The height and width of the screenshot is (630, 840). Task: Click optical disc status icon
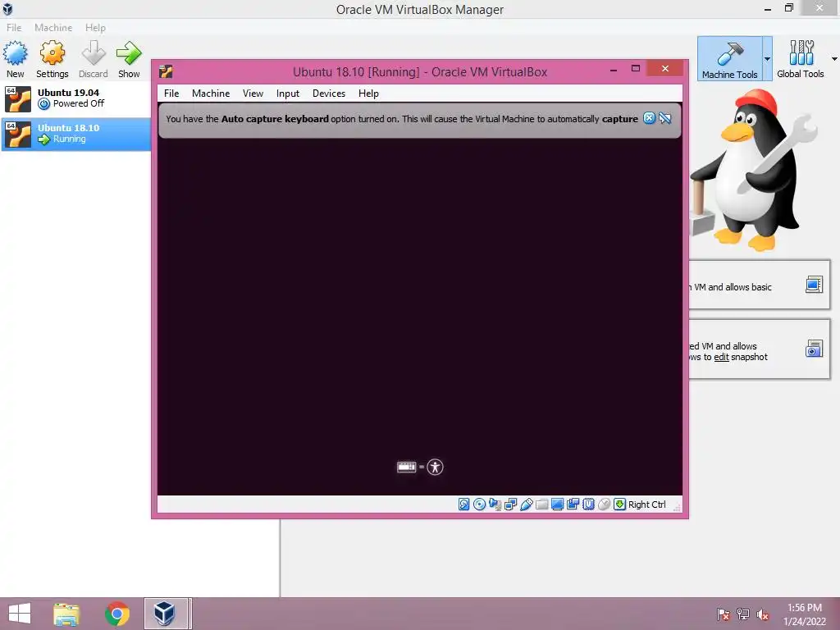(x=479, y=504)
